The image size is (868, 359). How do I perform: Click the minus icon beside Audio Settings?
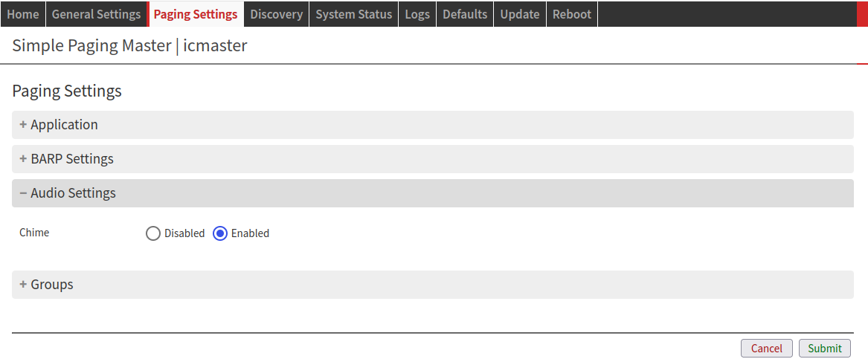pos(23,193)
